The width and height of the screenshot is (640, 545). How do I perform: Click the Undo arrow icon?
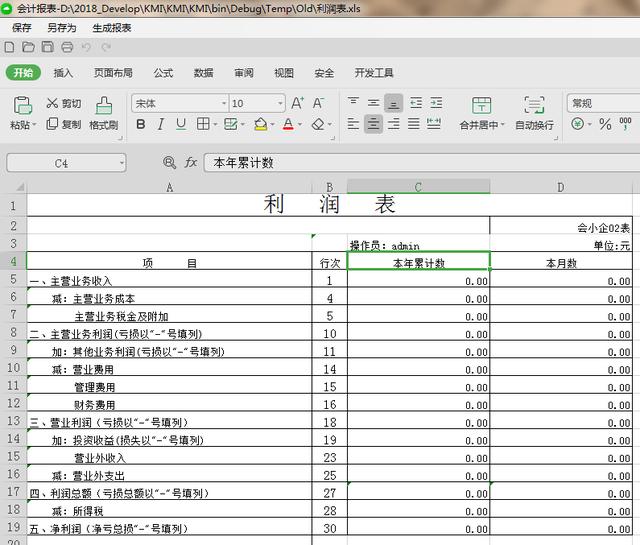[x=86, y=47]
